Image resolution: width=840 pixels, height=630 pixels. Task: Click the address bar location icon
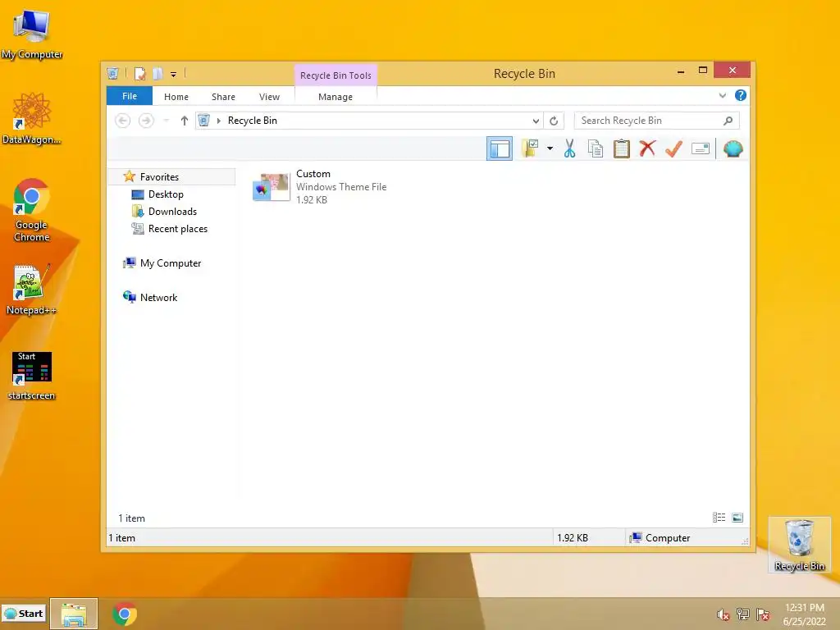click(204, 121)
